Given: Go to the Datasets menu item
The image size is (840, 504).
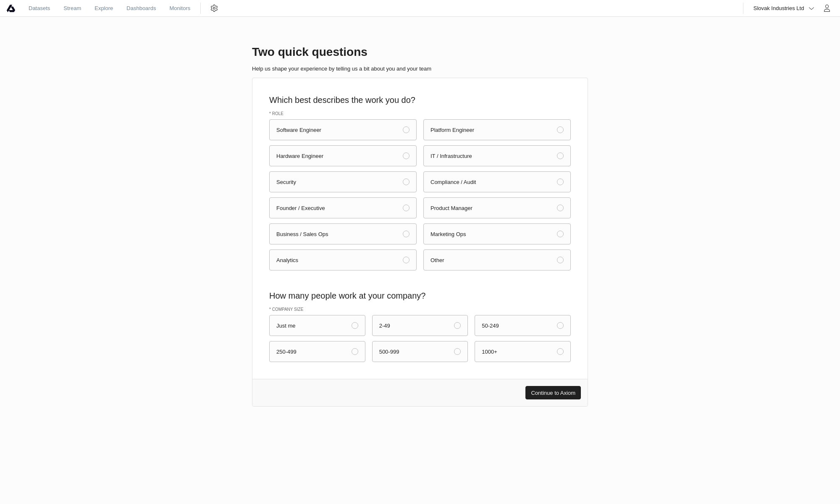Looking at the screenshot, I should [39, 8].
